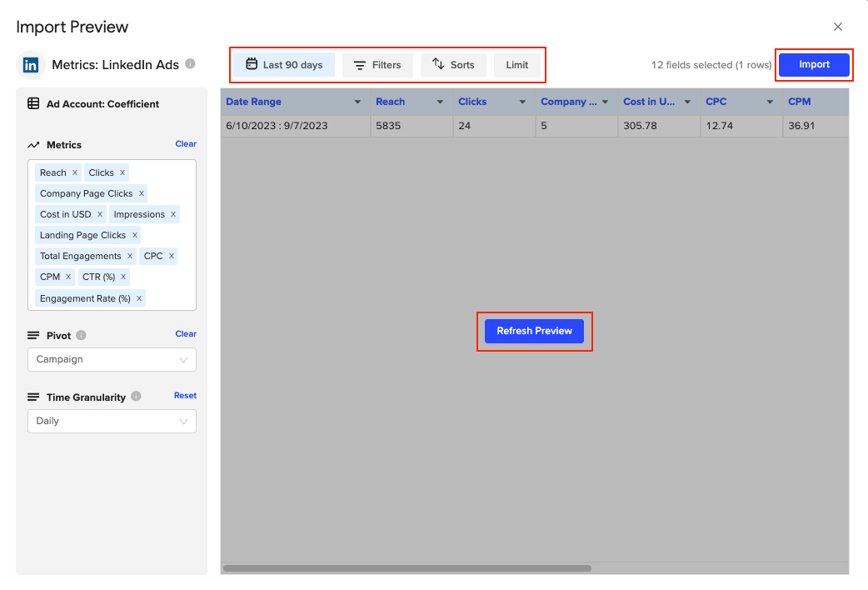Remove Total Engagements tag

[x=130, y=255]
